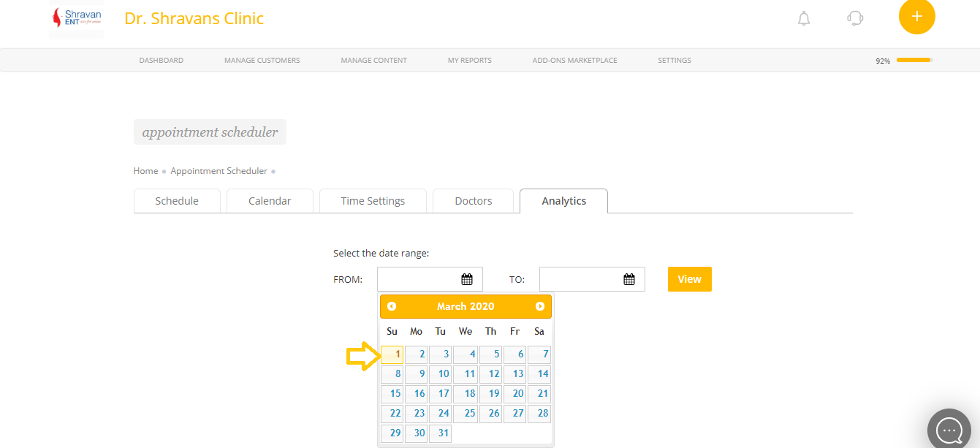Click the Home breadcrumb link

[145, 171]
